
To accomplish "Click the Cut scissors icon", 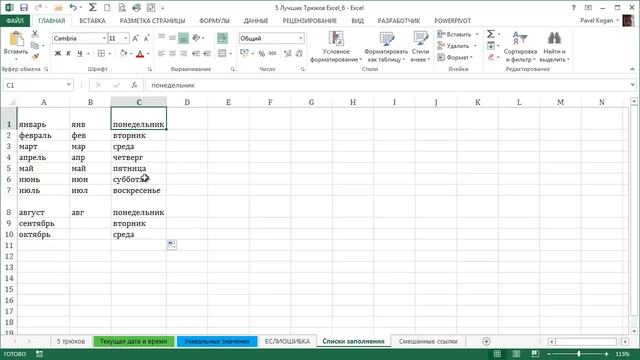I will pyautogui.click(x=35, y=34).
